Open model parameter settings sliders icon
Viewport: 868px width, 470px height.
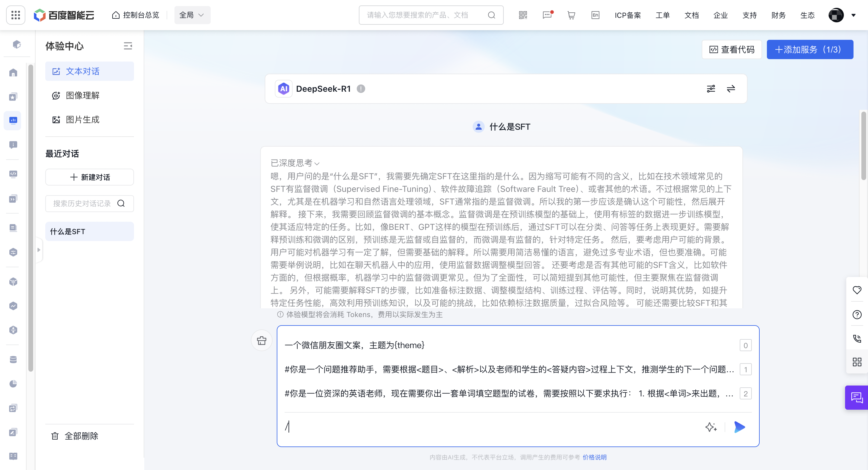click(x=711, y=89)
